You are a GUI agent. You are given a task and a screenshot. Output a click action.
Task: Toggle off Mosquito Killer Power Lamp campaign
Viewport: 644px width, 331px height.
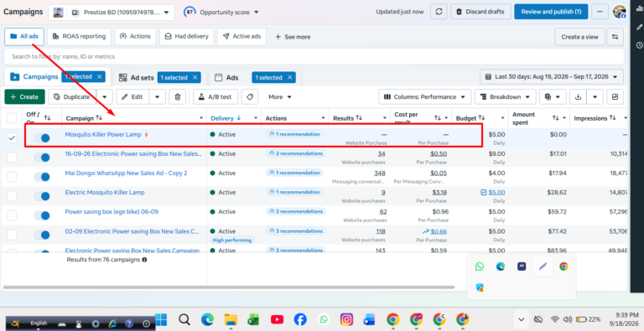[x=42, y=138]
